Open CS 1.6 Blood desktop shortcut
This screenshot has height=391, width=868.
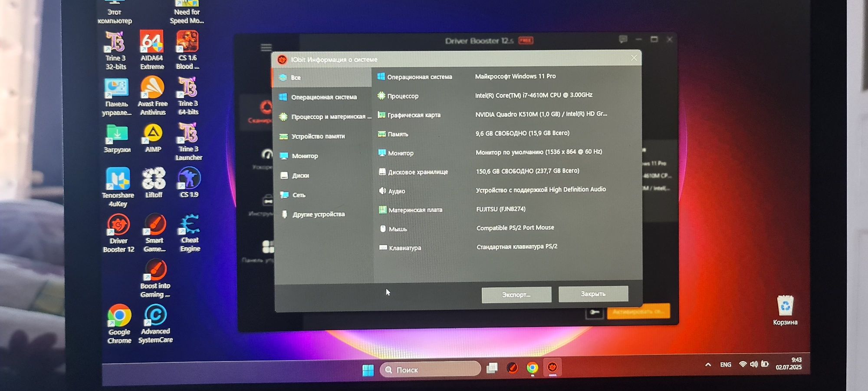point(187,50)
